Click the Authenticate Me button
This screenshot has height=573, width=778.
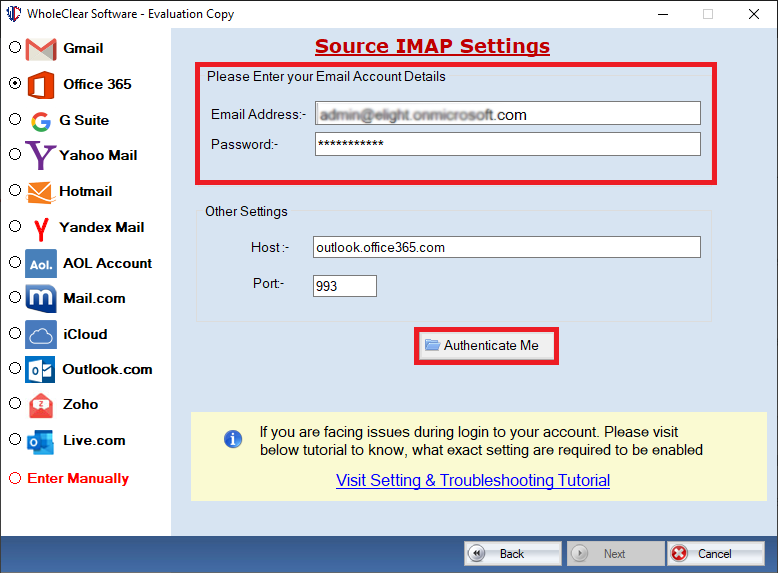click(486, 345)
